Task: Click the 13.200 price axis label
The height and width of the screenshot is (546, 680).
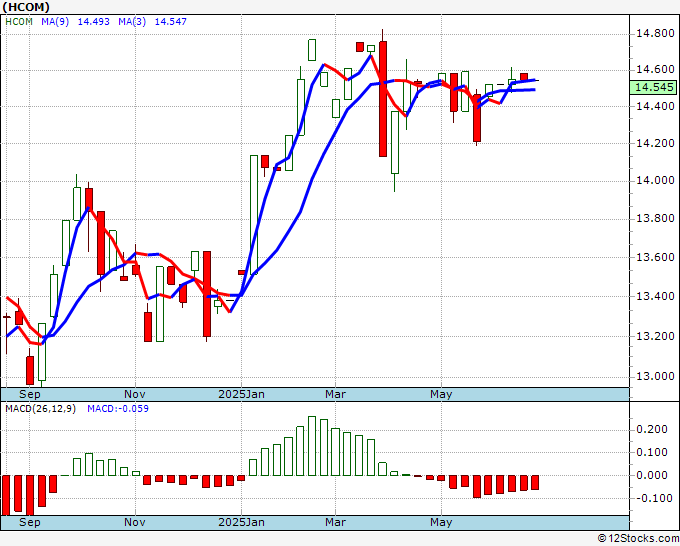Action: [x=655, y=336]
